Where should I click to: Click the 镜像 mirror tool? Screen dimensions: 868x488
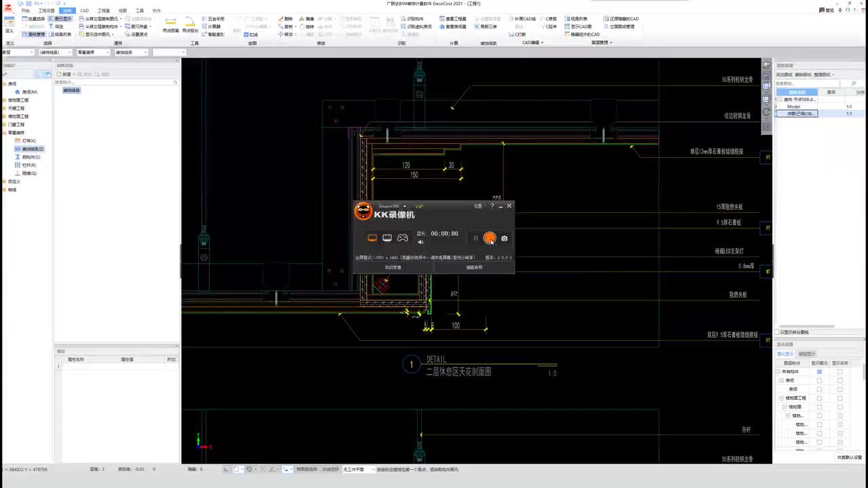tap(308, 19)
